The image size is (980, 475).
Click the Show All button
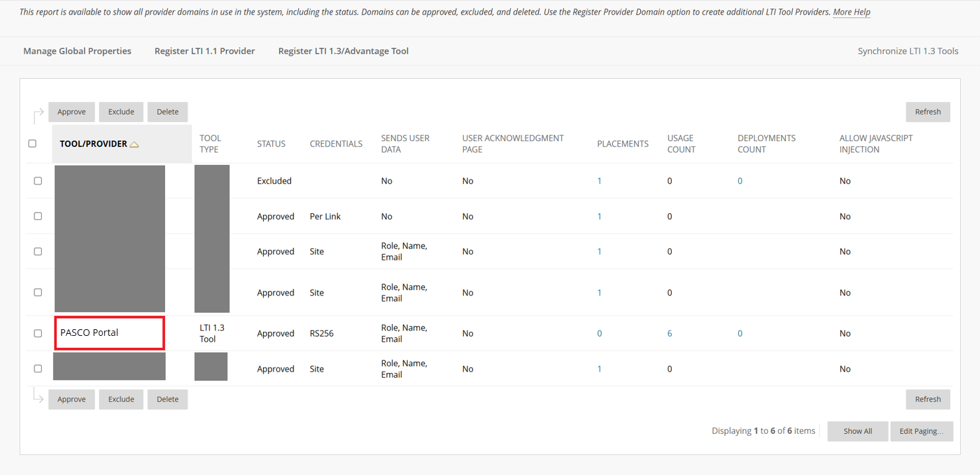[x=857, y=431]
